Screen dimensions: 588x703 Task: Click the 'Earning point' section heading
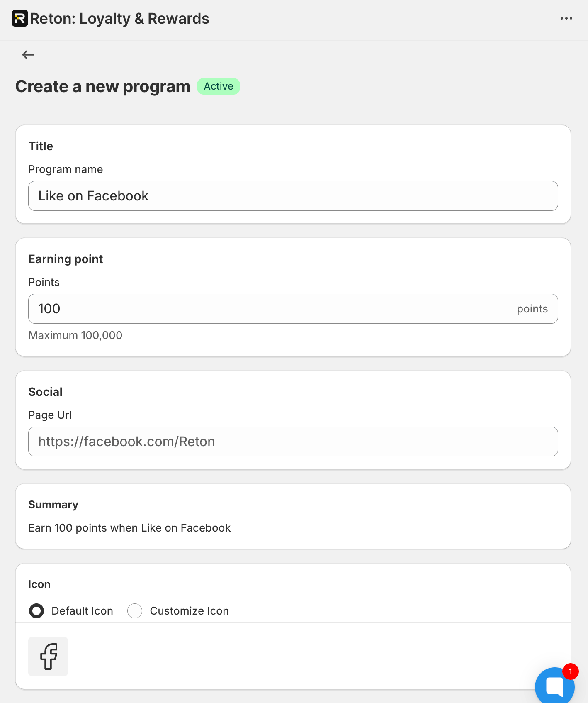pyautogui.click(x=66, y=259)
